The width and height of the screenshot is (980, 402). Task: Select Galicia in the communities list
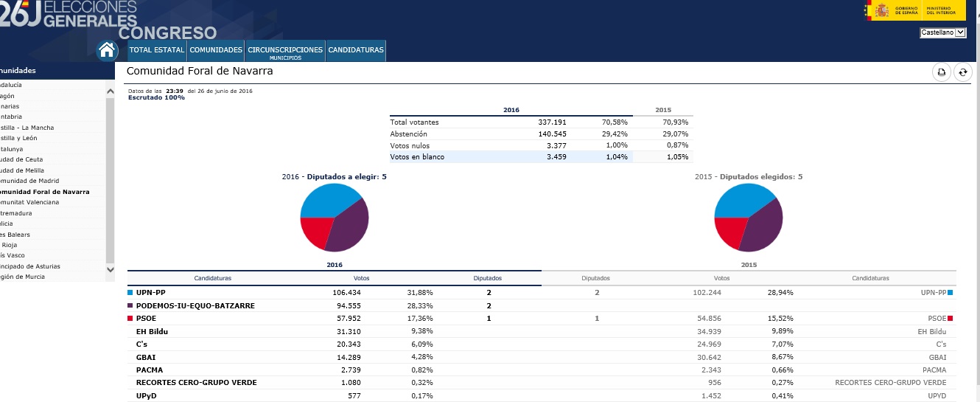(7, 223)
